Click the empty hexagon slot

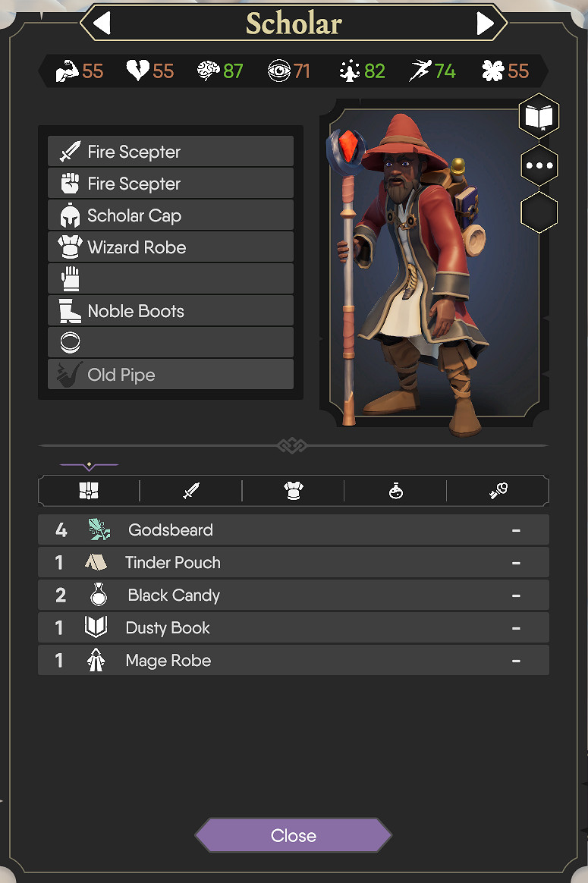[539, 213]
